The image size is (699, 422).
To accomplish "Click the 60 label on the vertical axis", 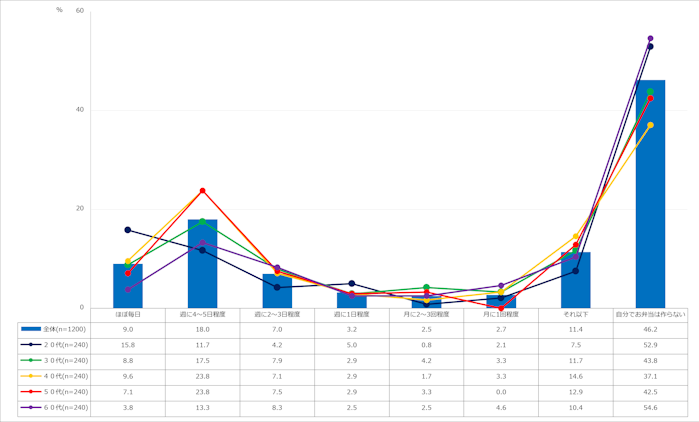I will (80, 12).
